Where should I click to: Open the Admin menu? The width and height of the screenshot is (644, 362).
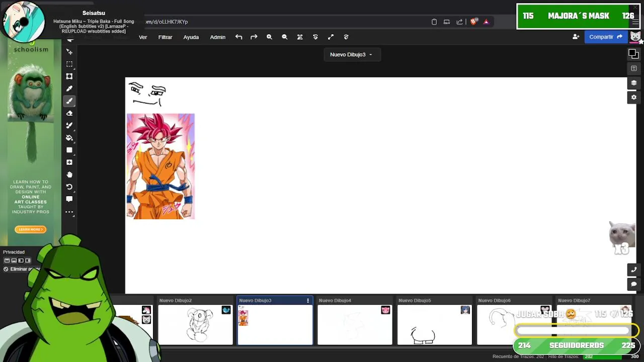tap(217, 37)
